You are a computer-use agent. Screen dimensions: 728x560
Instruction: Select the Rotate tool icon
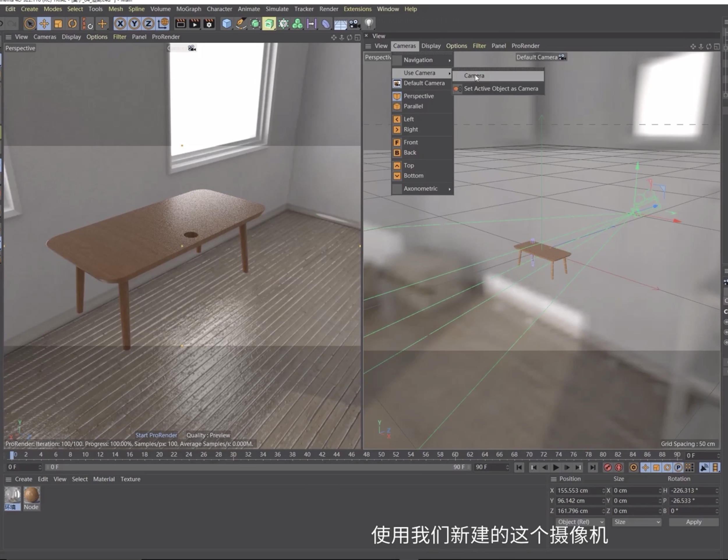[72, 24]
